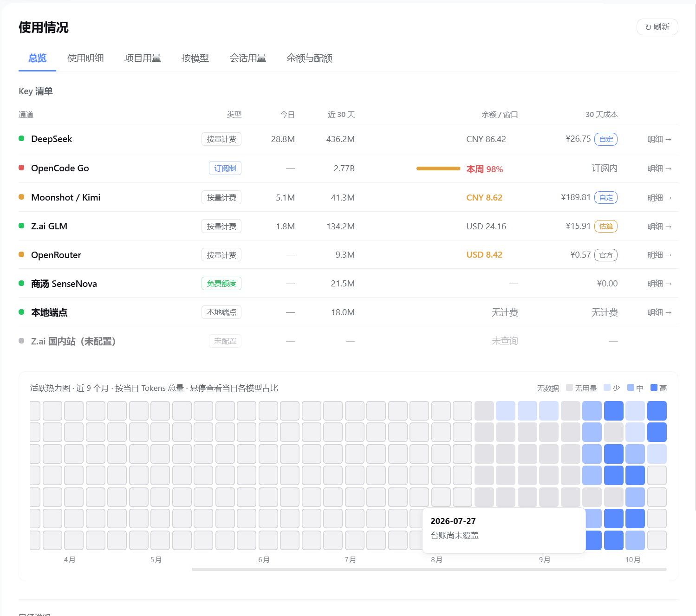
Task: Click the heatmap horizontal scrollbar
Action: [x=429, y=569]
